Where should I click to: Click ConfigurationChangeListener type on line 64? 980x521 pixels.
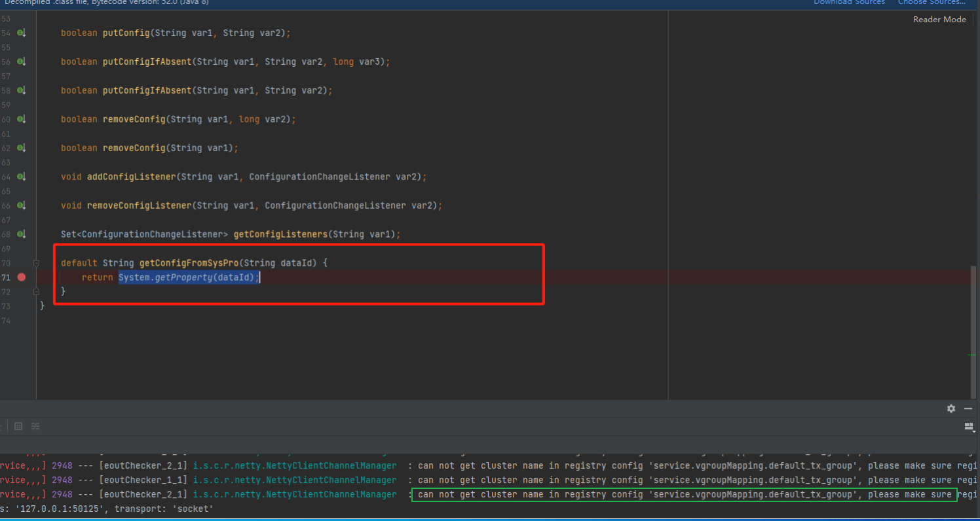pyautogui.click(x=320, y=177)
